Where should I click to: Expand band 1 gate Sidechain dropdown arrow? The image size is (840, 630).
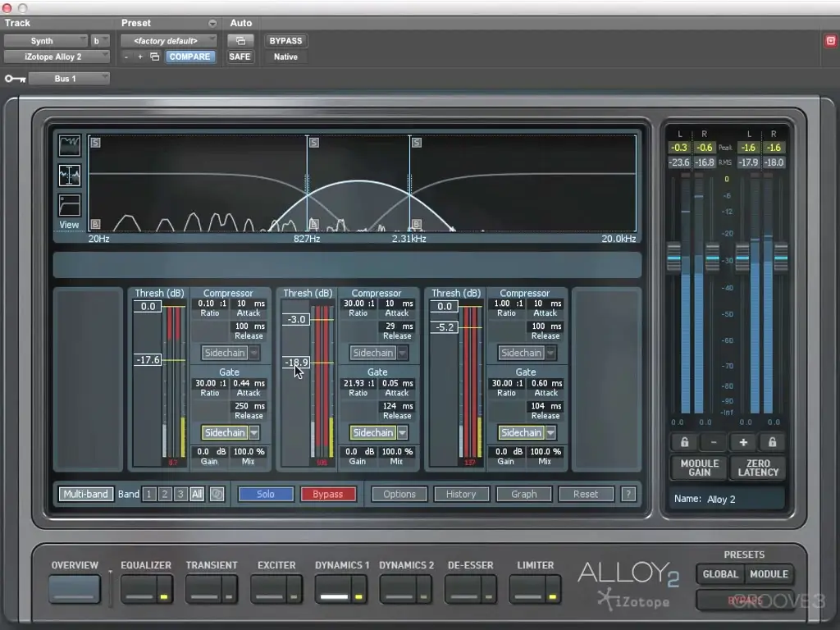(x=254, y=432)
